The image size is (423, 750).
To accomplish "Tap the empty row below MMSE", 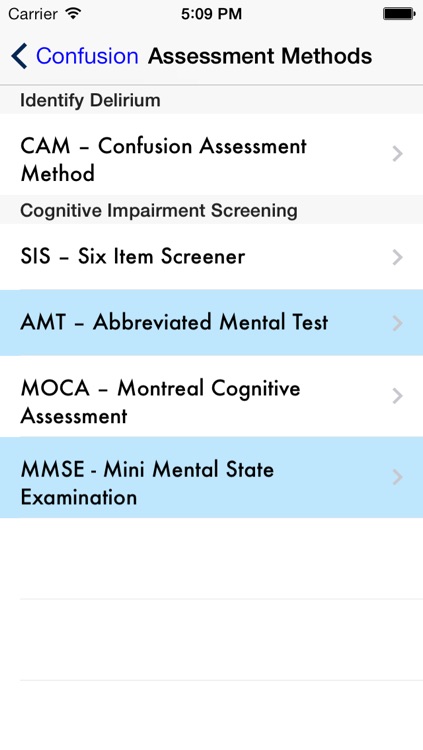I will (x=212, y=558).
